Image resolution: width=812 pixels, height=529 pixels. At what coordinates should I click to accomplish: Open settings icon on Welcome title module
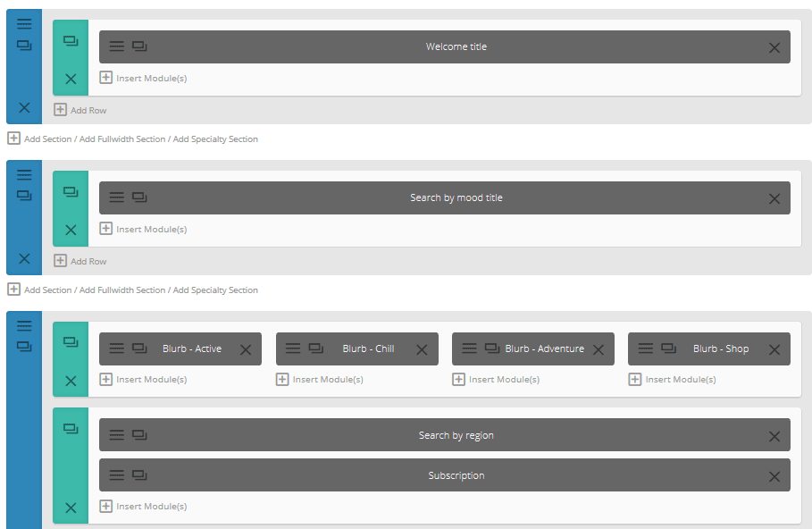point(116,47)
